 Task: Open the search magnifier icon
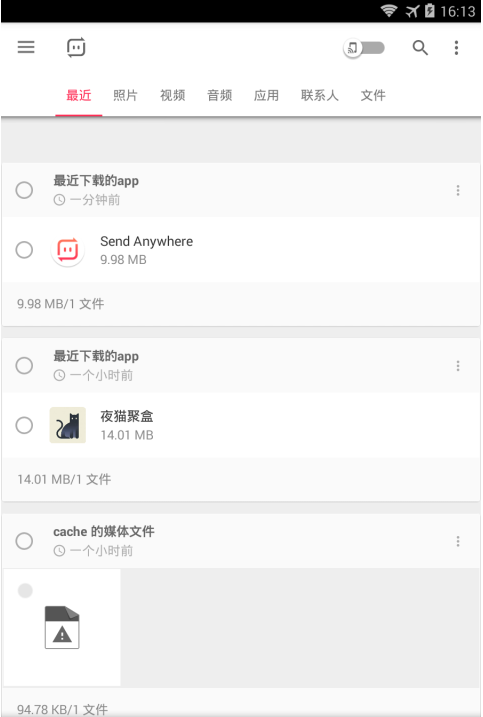420,48
